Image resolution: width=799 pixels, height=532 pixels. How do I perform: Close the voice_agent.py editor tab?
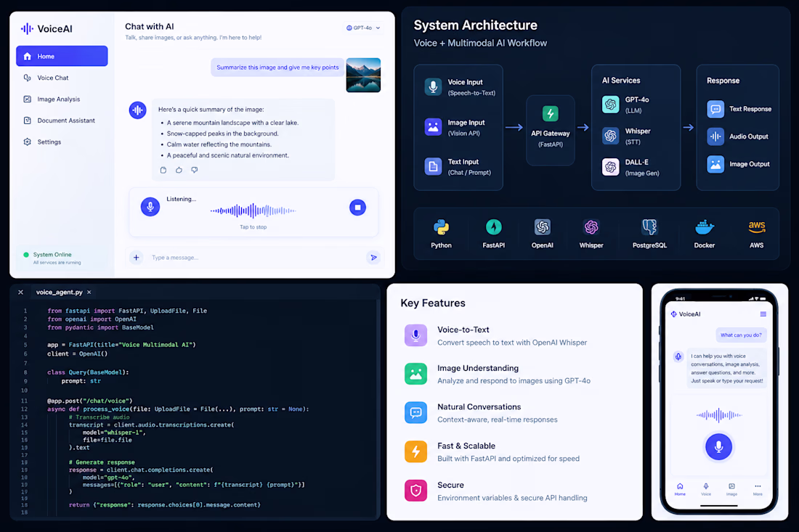89,292
